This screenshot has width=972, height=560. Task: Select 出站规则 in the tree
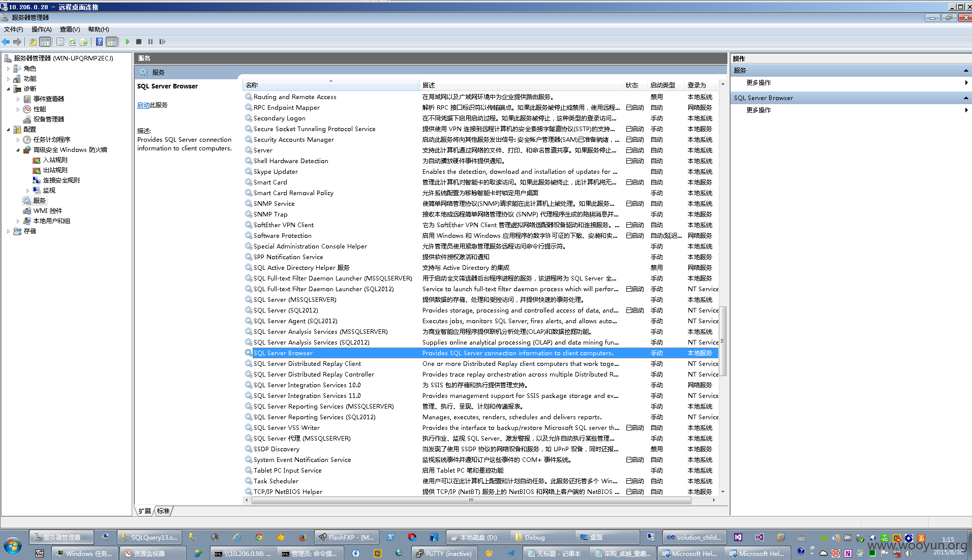tap(55, 170)
